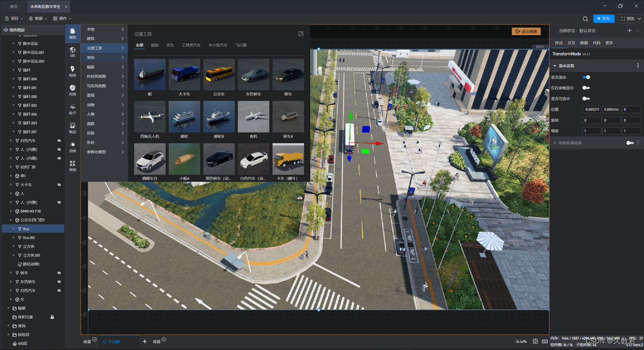Click the plus icon beside 当前状态
The image size is (644, 350).
(629, 31)
